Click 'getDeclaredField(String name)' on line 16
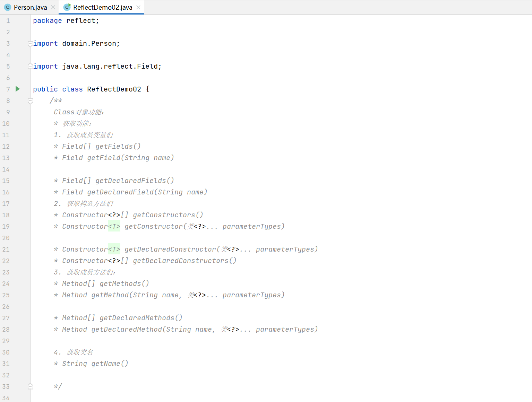The width and height of the screenshot is (532, 402). pos(147,192)
